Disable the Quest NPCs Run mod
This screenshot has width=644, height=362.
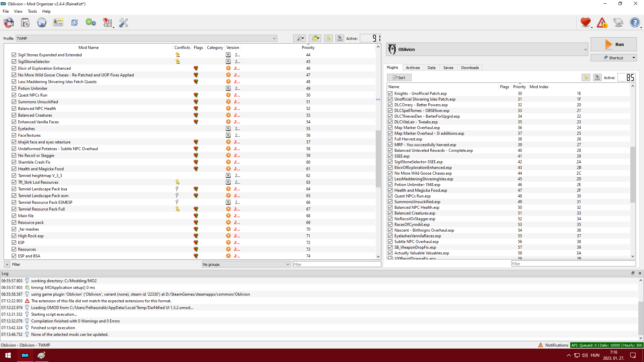[x=14, y=95]
